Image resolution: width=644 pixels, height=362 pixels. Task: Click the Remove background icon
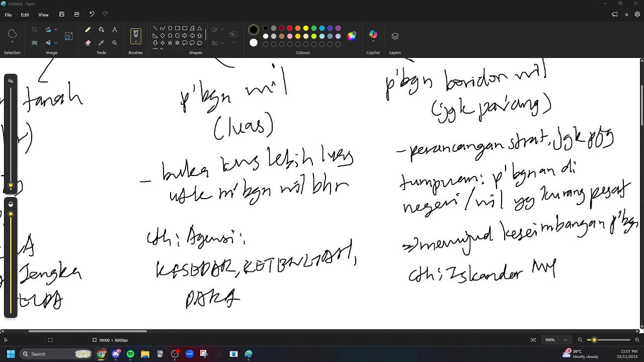point(34,43)
